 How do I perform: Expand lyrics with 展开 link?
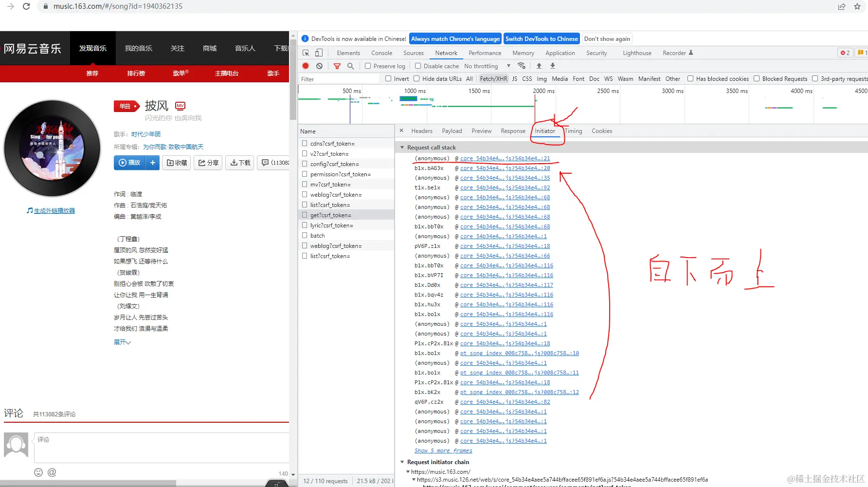[x=122, y=342]
